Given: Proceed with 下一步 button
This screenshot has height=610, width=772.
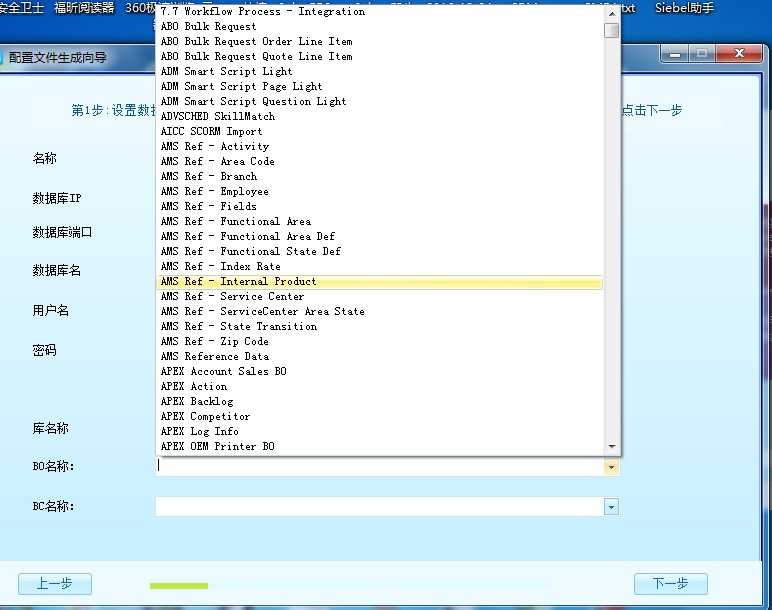Looking at the screenshot, I should coord(671,584).
